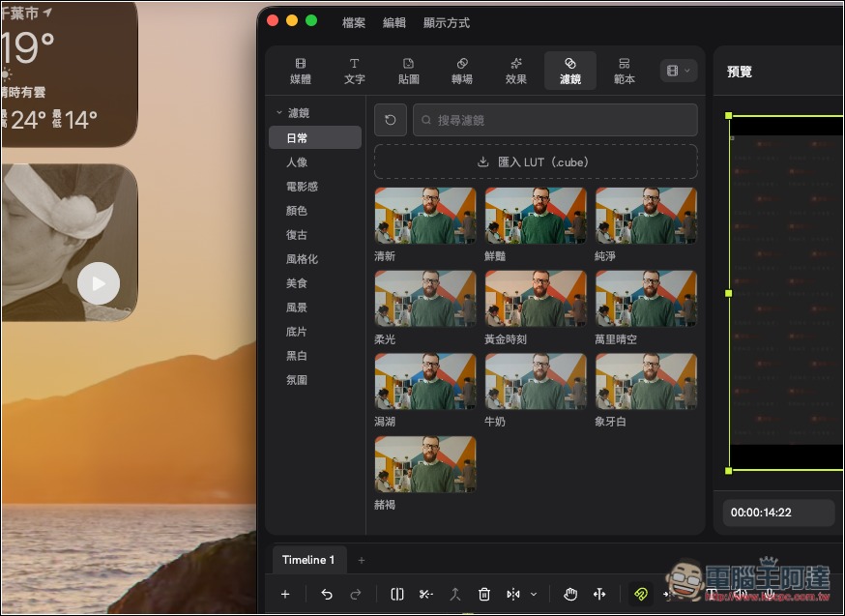Screen dimensions: 845x616
Task: Click the top-left preview crop handle
Action: pos(729,115)
